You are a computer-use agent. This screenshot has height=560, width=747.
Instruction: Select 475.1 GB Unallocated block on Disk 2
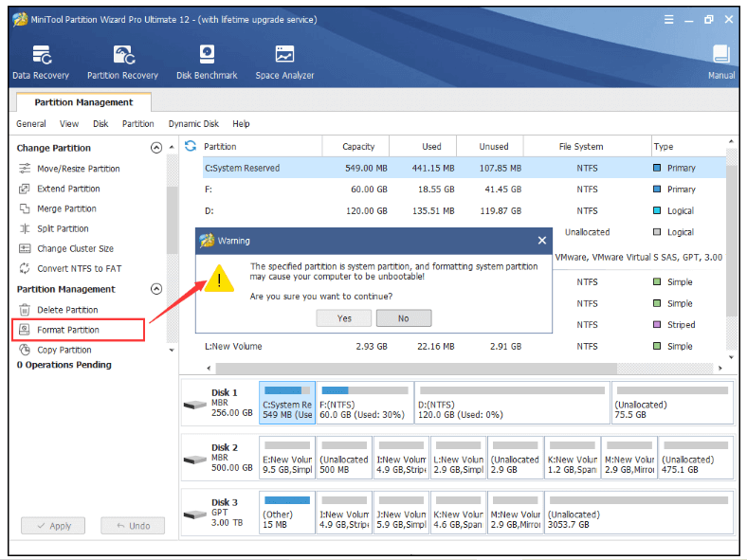point(696,457)
